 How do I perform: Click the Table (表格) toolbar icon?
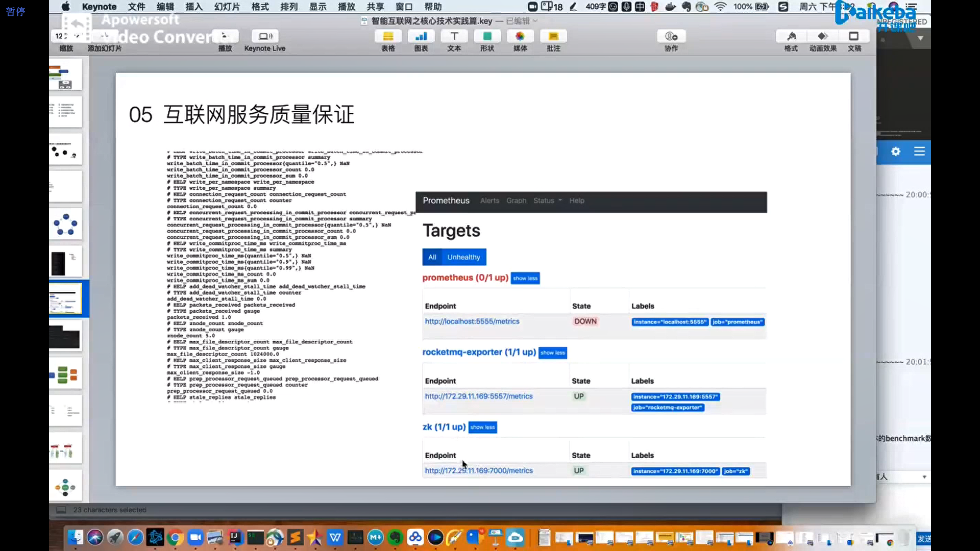click(388, 37)
